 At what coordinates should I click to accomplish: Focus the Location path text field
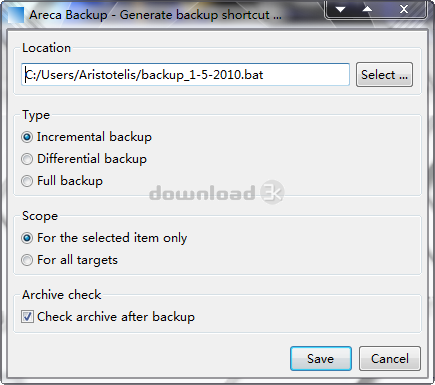click(x=185, y=75)
